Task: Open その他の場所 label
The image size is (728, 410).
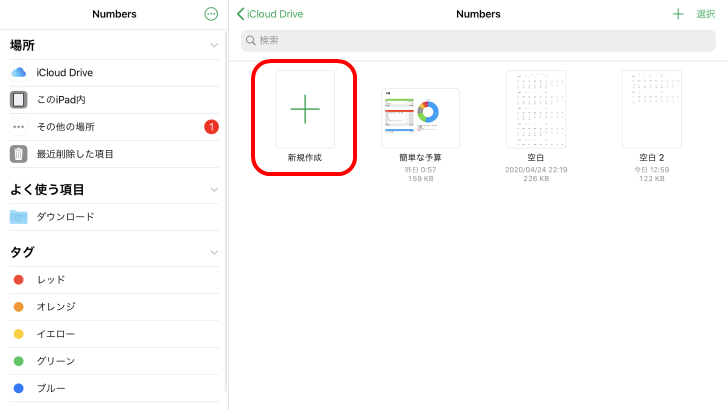Action: coord(65,127)
